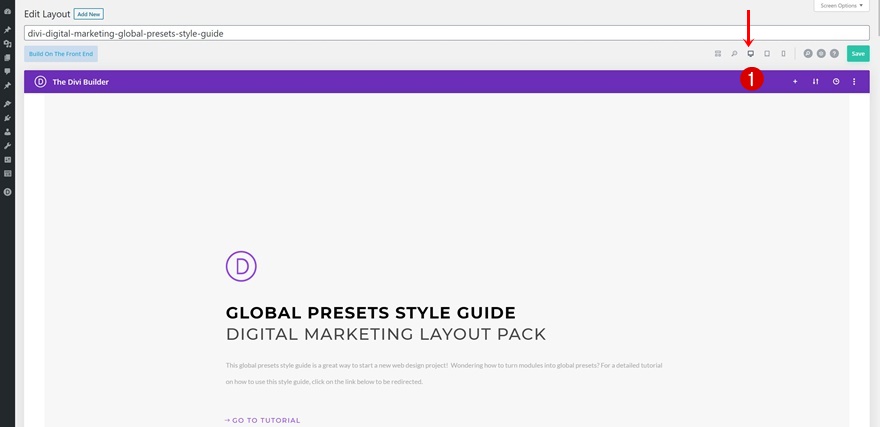Viewport: 880px width, 427px height.
Task: Click the Add New button
Action: coord(89,15)
